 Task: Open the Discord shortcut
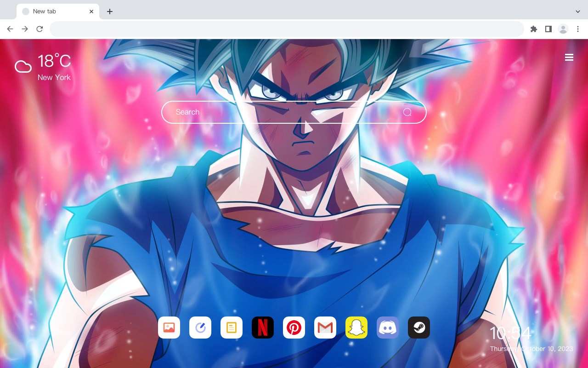point(388,328)
